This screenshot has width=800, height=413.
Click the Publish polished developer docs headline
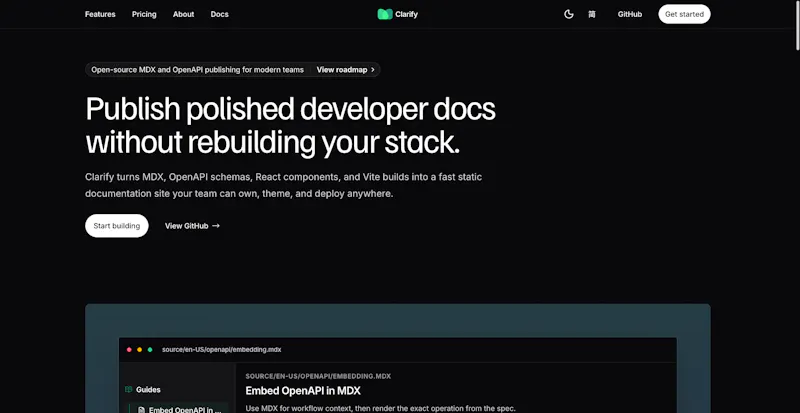tap(290, 124)
